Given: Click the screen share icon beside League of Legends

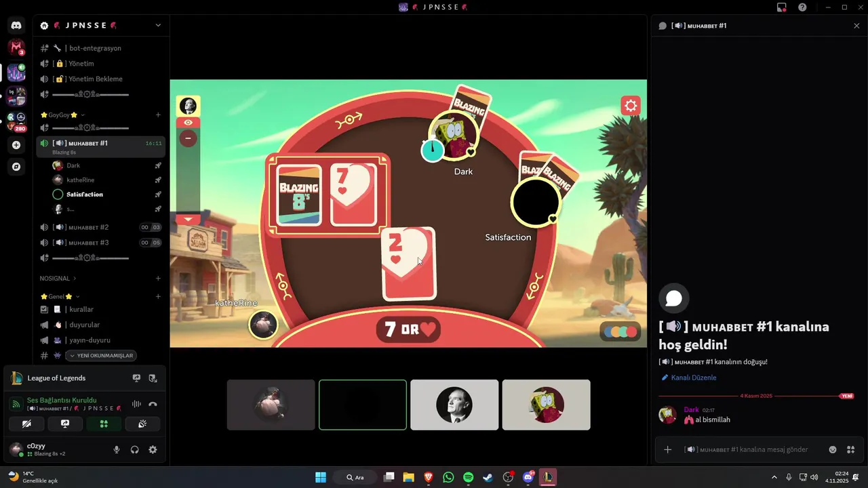Looking at the screenshot, I should tap(136, 378).
